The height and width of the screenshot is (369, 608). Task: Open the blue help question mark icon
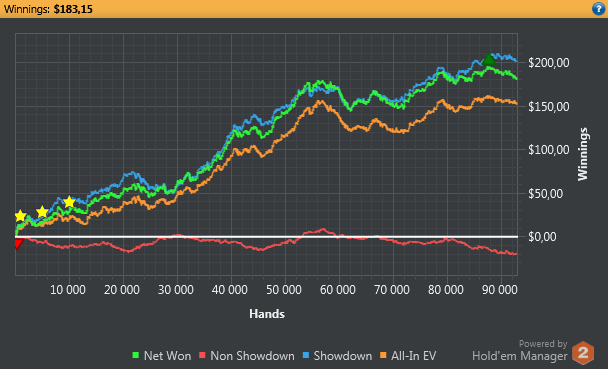point(598,9)
